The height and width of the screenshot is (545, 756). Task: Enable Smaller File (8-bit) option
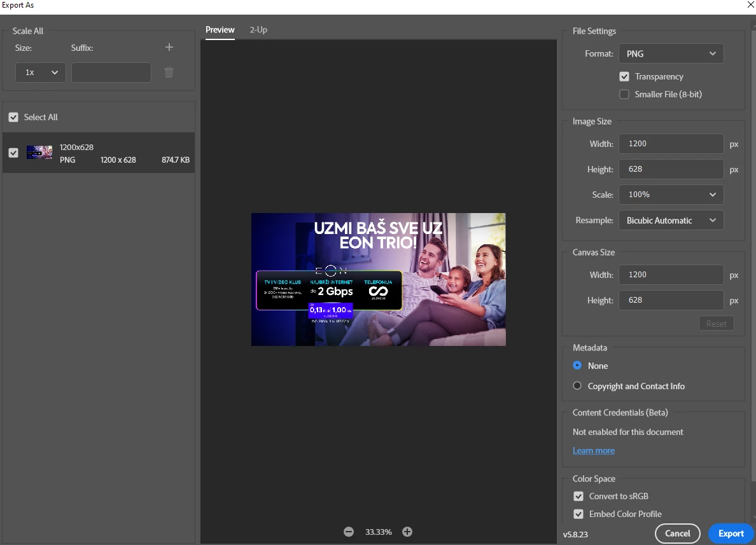624,95
